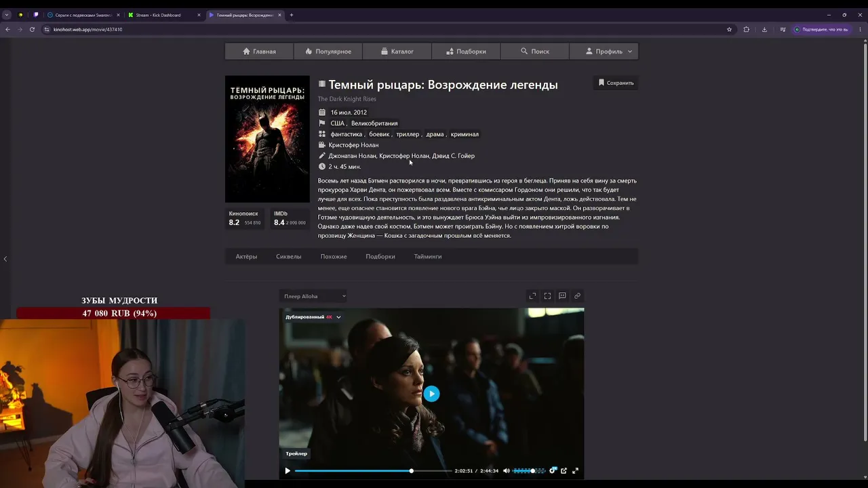Click the genre link фантастика
This screenshot has width=868, height=488.
point(347,134)
